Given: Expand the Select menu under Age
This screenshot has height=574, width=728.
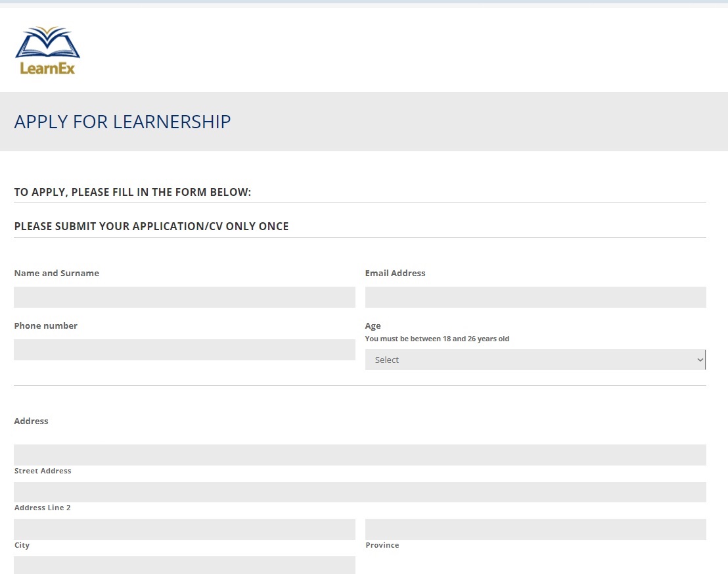Looking at the screenshot, I should coord(535,360).
